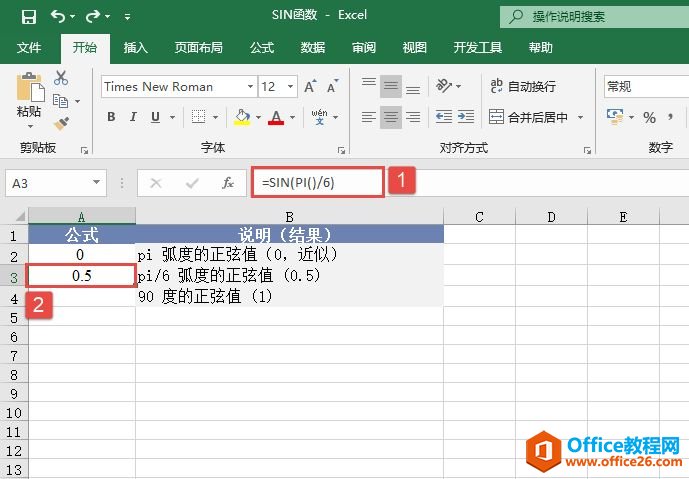Select Align Right icon
Viewport: 689px width, 479px height.
[x=413, y=117]
